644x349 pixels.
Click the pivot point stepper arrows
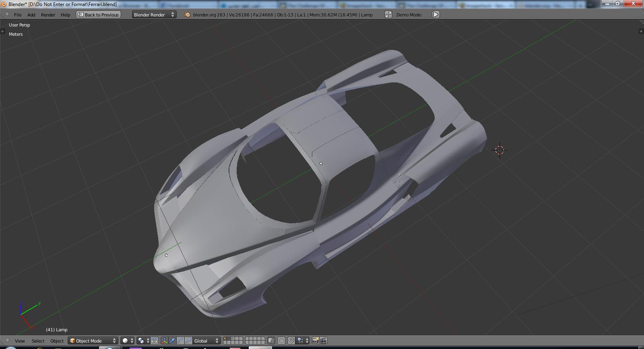(x=148, y=341)
